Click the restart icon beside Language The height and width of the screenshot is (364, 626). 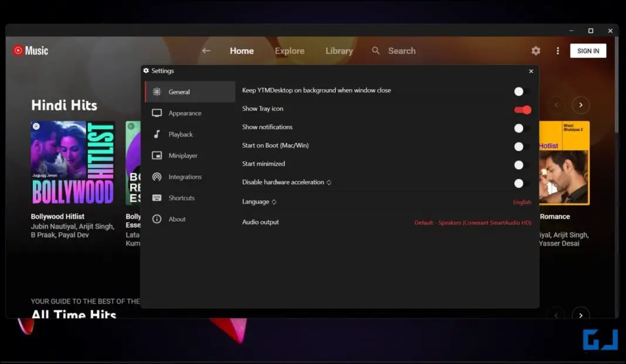(x=273, y=202)
